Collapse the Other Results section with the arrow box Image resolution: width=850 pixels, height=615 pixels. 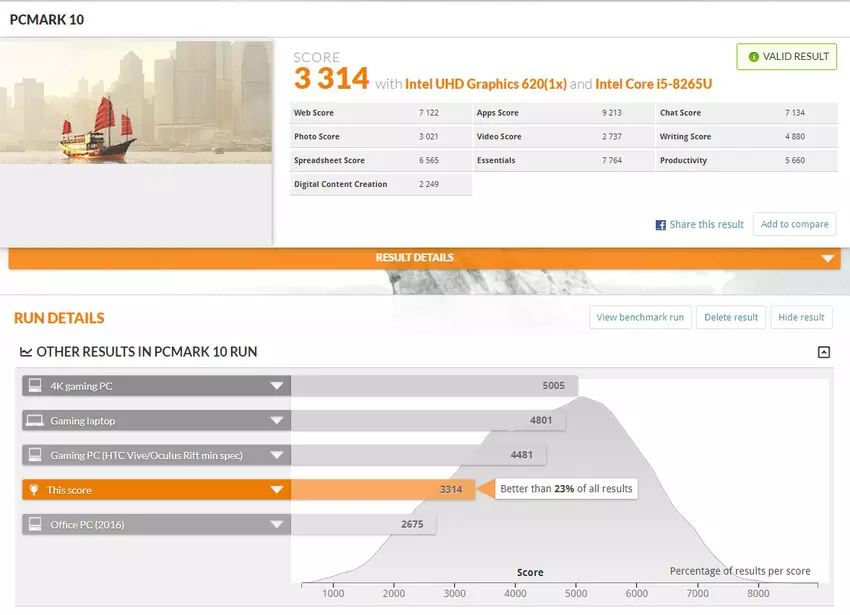(x=823, y=352)
